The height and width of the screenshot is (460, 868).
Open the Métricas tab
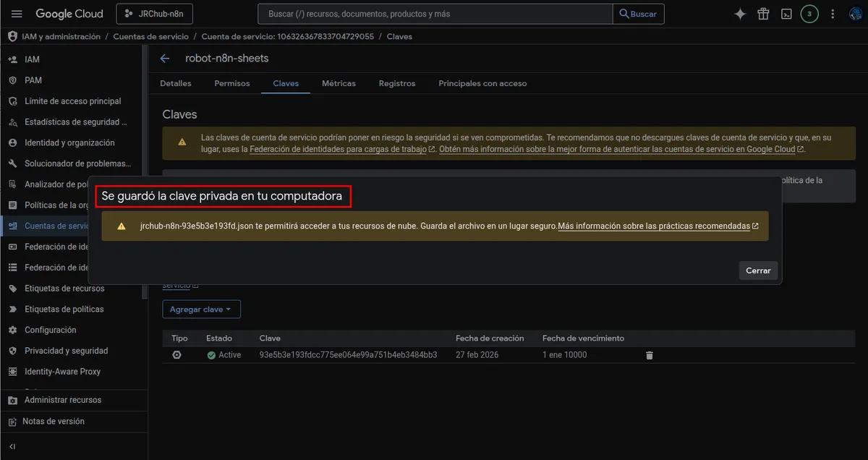339,83
